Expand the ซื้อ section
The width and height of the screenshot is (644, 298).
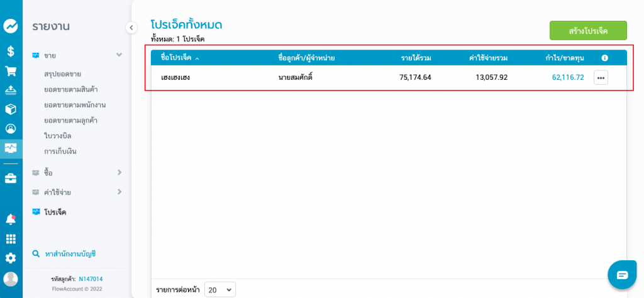tap(119, 172)
